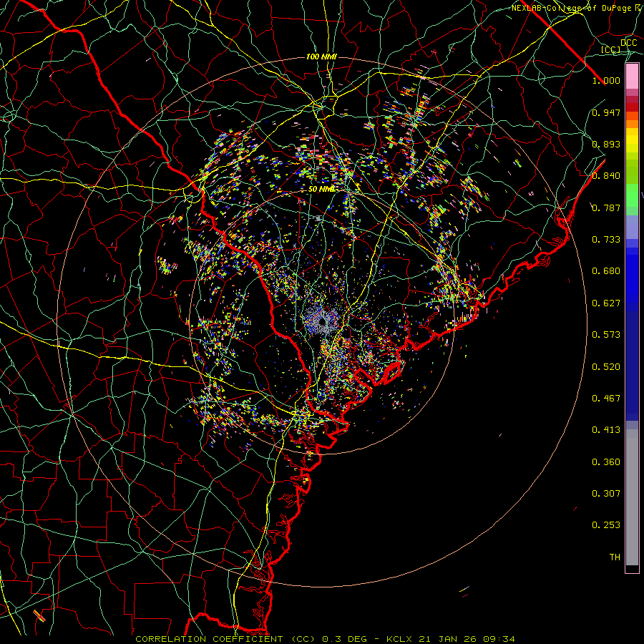Click the TH label on color scale
The height and width of the screenshot is (644, 644).
(615, 557)
